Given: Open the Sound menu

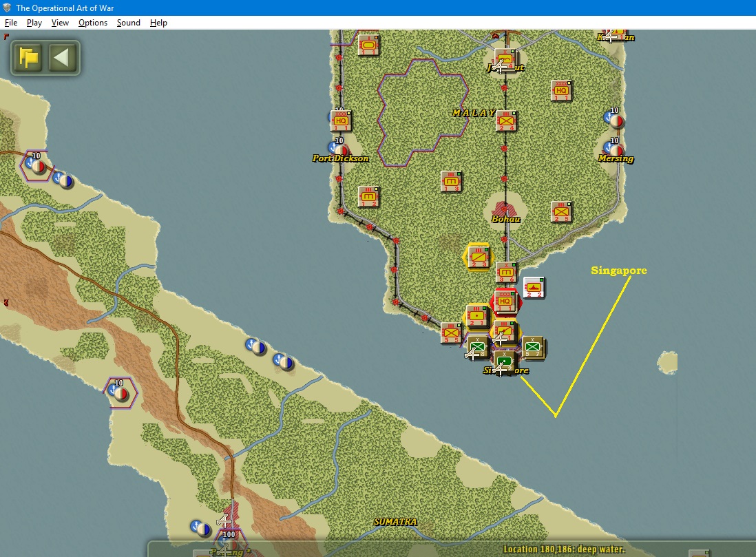Looking at the screenshot, I should (x=129, y=23).
